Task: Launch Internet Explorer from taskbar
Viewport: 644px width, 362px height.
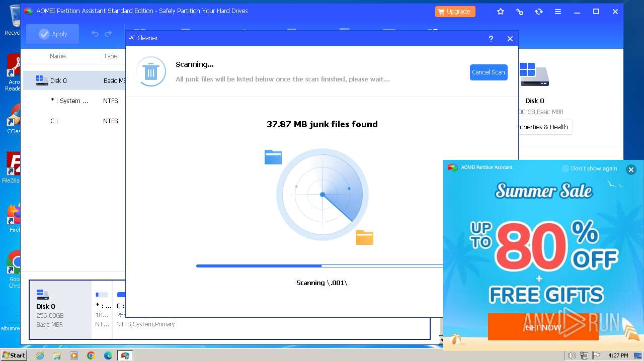Action: click(x=40, y=355)
